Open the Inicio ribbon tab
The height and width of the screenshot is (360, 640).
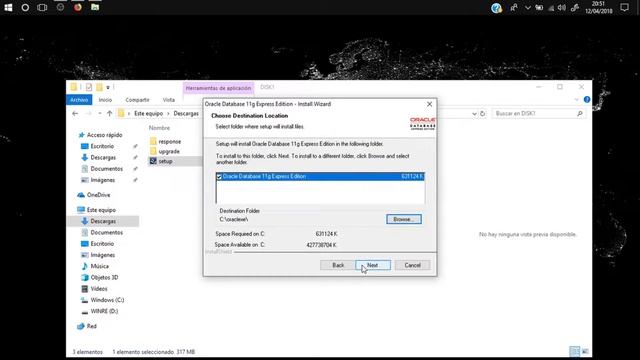pyautogui.click(x=105, y=100)
